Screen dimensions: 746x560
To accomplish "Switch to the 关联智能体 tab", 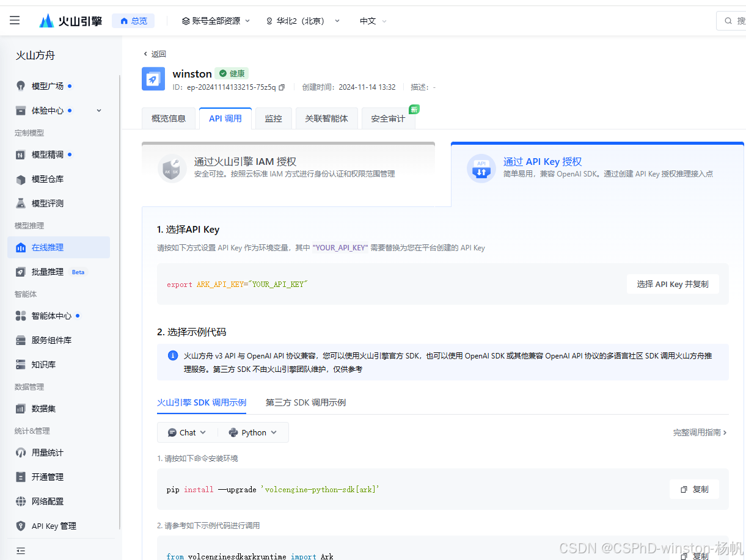I will click(x=326, y=118).
